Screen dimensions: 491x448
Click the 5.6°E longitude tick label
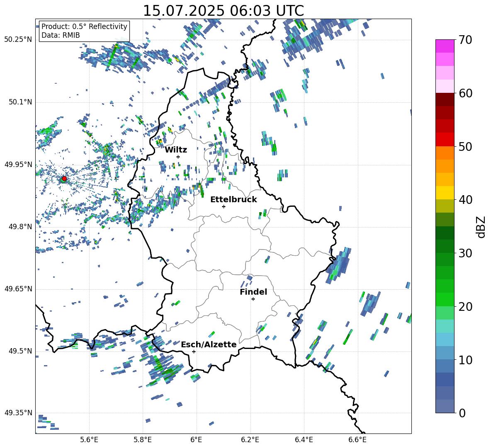89,440
